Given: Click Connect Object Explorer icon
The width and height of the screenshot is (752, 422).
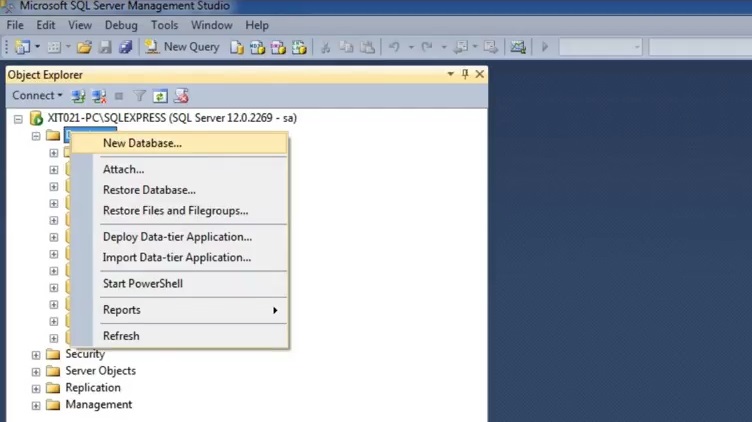Looking at the screenshot, I should point(78,96).
